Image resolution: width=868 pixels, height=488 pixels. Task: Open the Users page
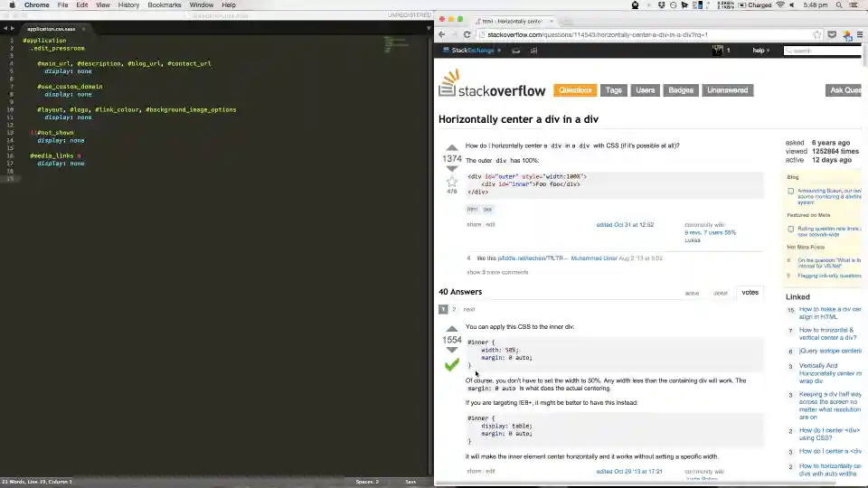(645, 90)
